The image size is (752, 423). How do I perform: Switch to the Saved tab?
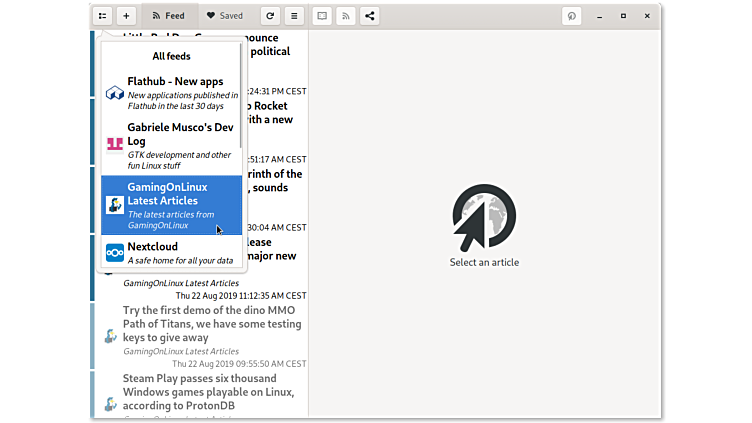[224, 16]
